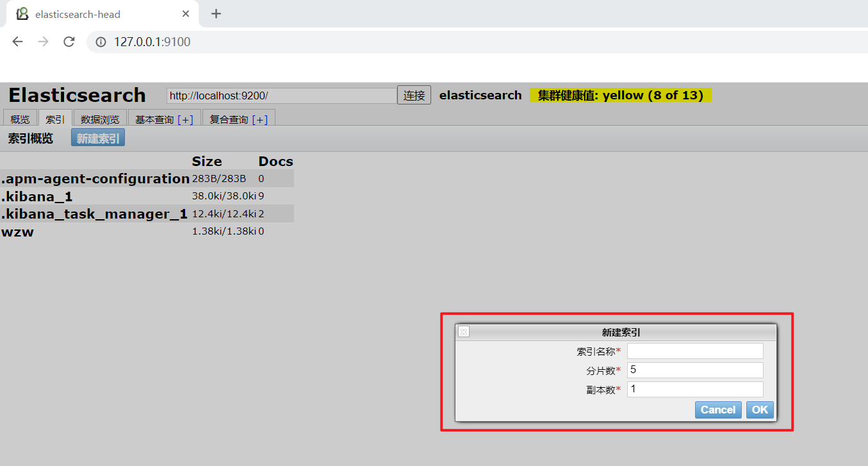Open the 基本查询 tab
This screenshot has height=466, width=868.
coord(154,119)
